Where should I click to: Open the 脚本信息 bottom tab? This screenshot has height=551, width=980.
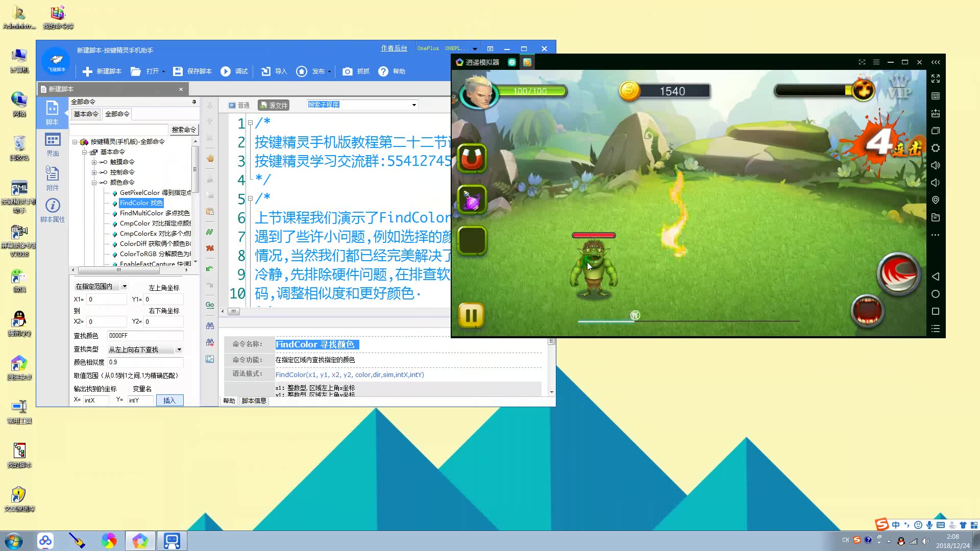coord(254,401)
